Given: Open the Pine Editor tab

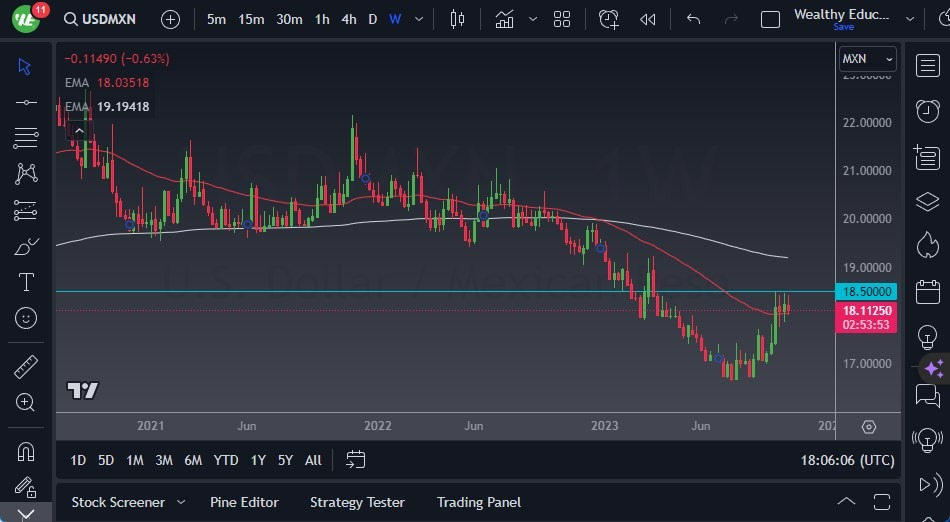Looking at the screenshot, I should 244,503.
